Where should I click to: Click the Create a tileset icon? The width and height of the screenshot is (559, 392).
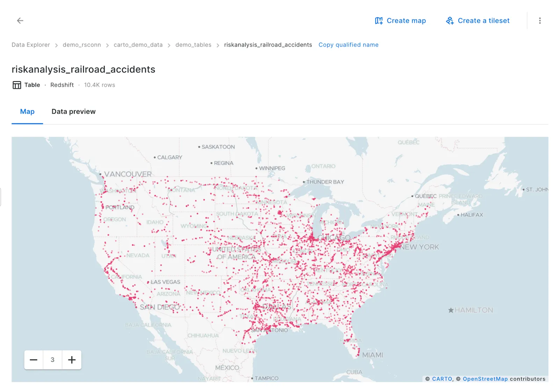coord(450,21)
